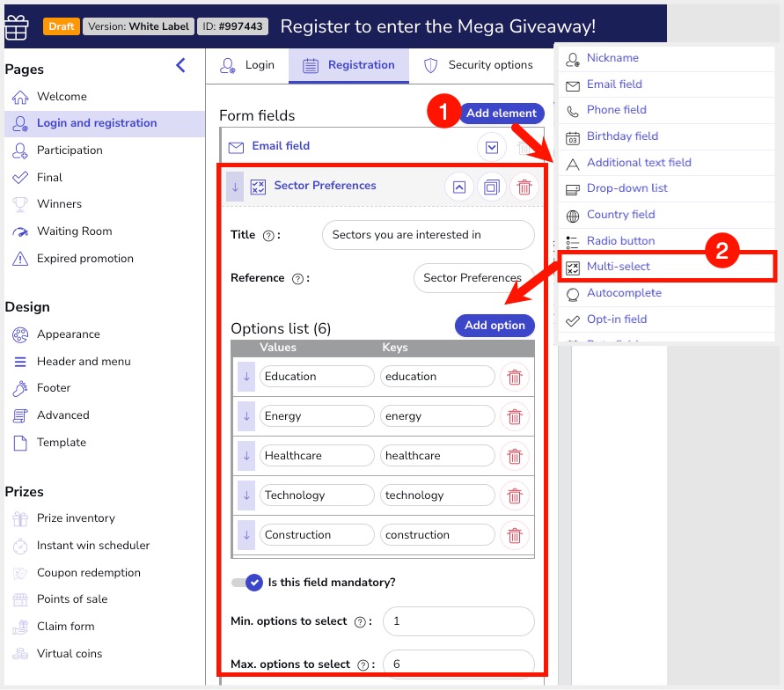Move Healthcare option down with arrow icon
784x690 pixels.
pyautogui.click(x=246, y=456)
